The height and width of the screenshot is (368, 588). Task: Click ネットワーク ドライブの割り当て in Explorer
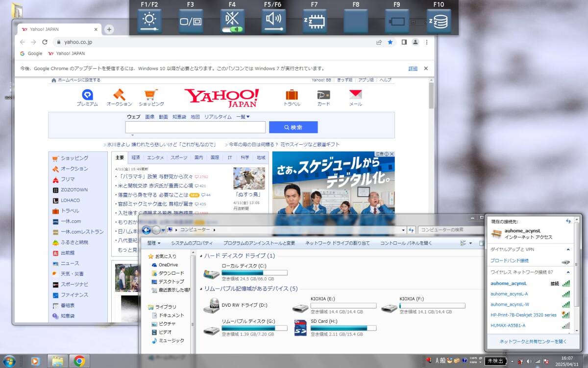pyautogui.click(x=338, y=243)
